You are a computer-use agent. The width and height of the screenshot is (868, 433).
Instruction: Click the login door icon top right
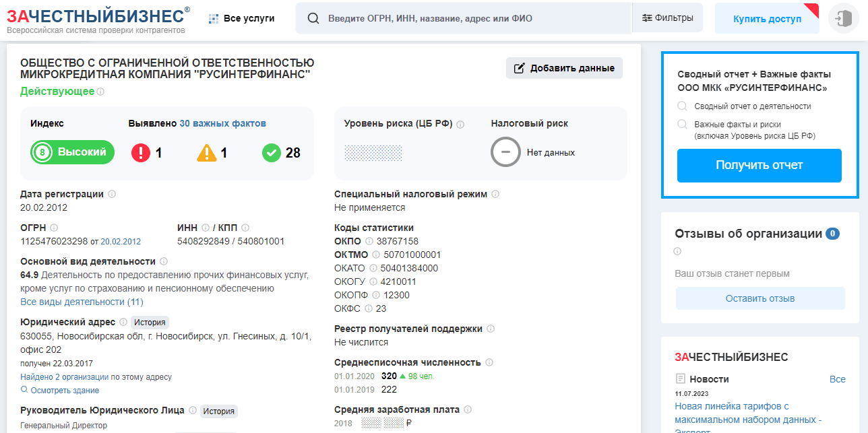pyautogui.click(x=843, y=18)
